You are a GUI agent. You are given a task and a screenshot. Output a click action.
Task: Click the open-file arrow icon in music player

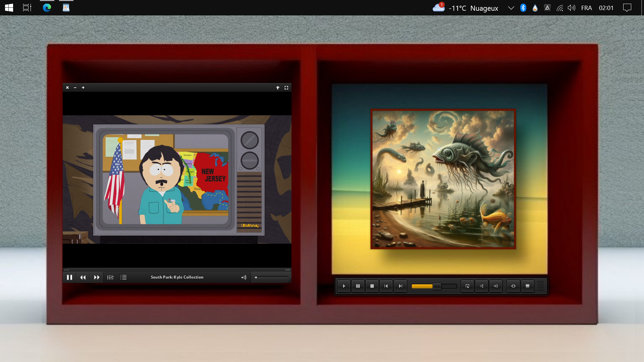[x=467, y=286]
